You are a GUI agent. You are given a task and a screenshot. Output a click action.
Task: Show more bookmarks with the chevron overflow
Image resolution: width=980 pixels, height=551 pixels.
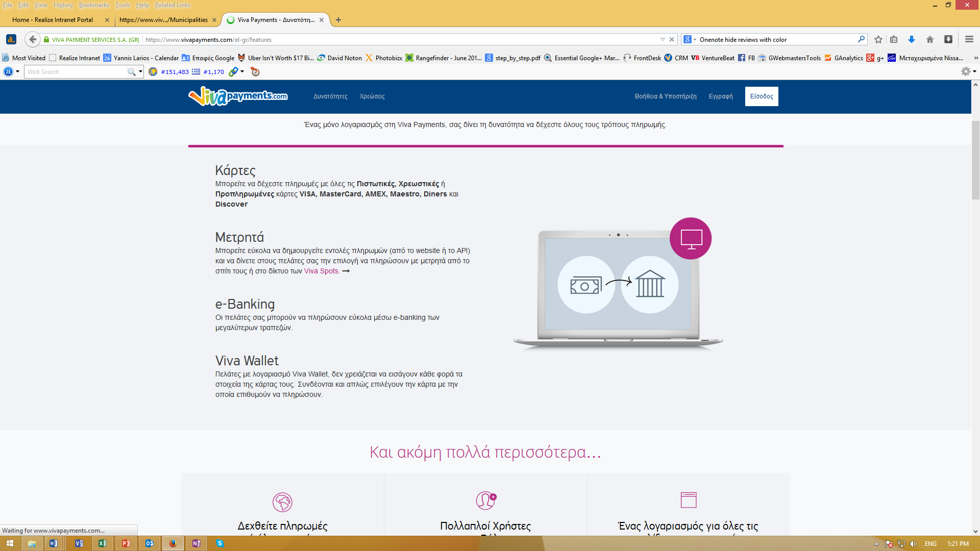pyautogui.click(x=975, y=58)
